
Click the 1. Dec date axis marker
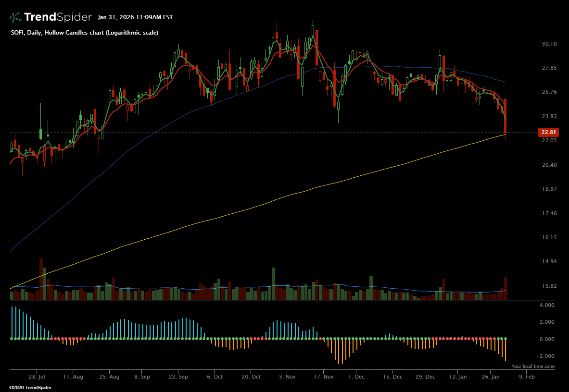tap(356, 377)
